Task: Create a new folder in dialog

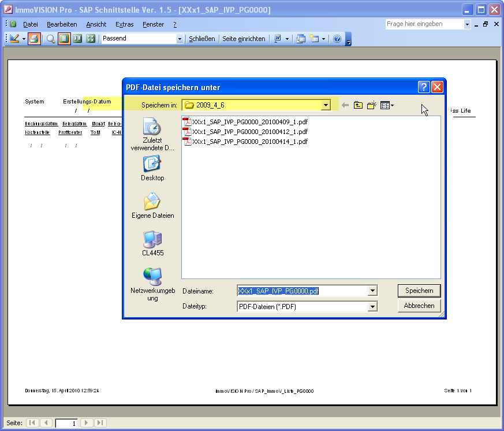Action: [x=372, y=105]
